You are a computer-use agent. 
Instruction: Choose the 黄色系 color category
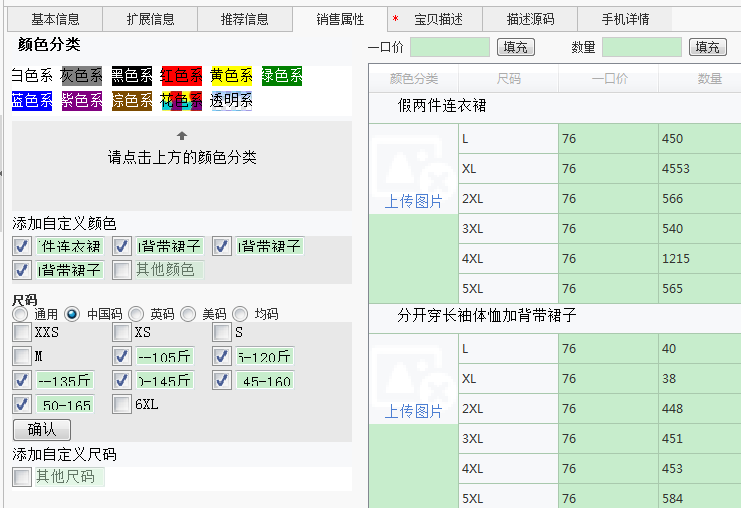231,75
